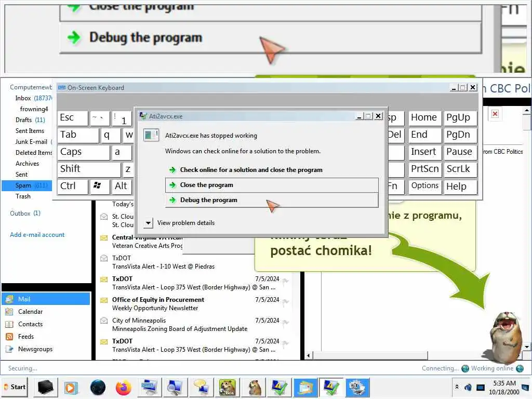Click the volume icon in system tray
Viewport: 532px width, 399px height.
pos(468,387)
